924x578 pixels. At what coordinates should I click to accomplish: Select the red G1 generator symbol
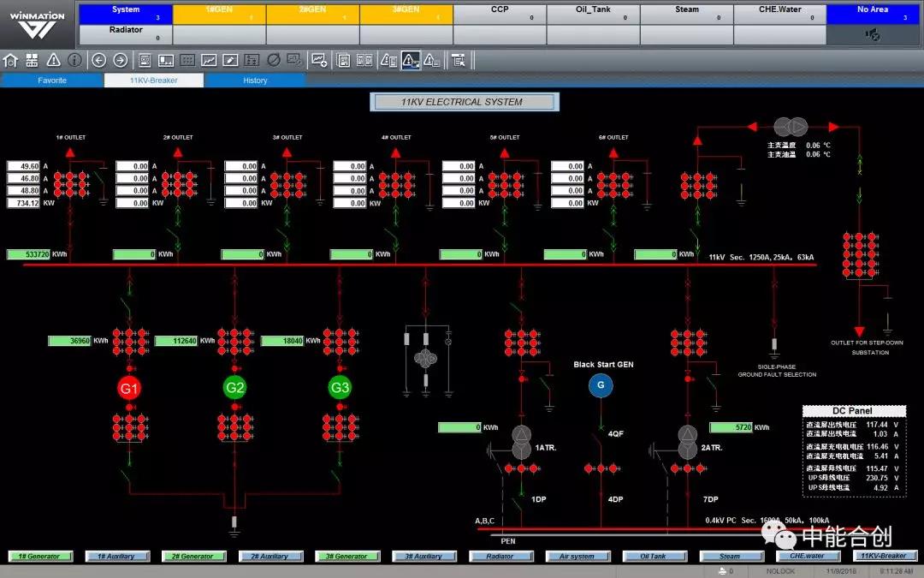click(129, 388)
